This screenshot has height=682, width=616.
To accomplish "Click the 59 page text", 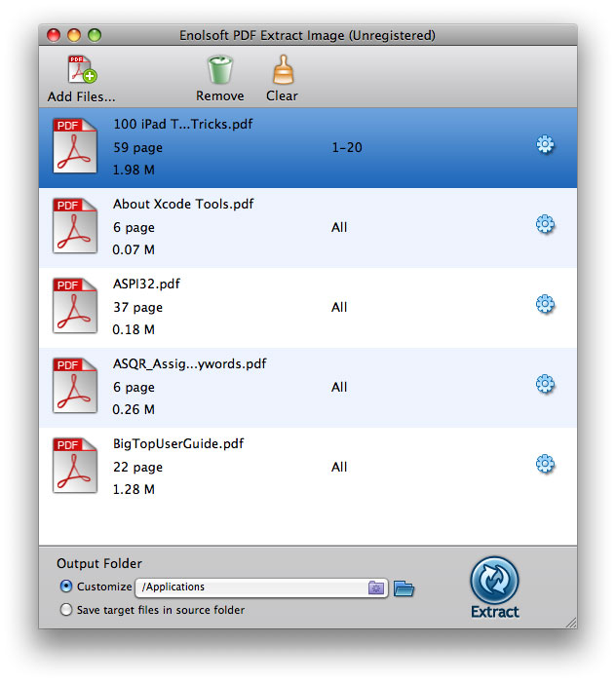I will click(x=137, y=148).
